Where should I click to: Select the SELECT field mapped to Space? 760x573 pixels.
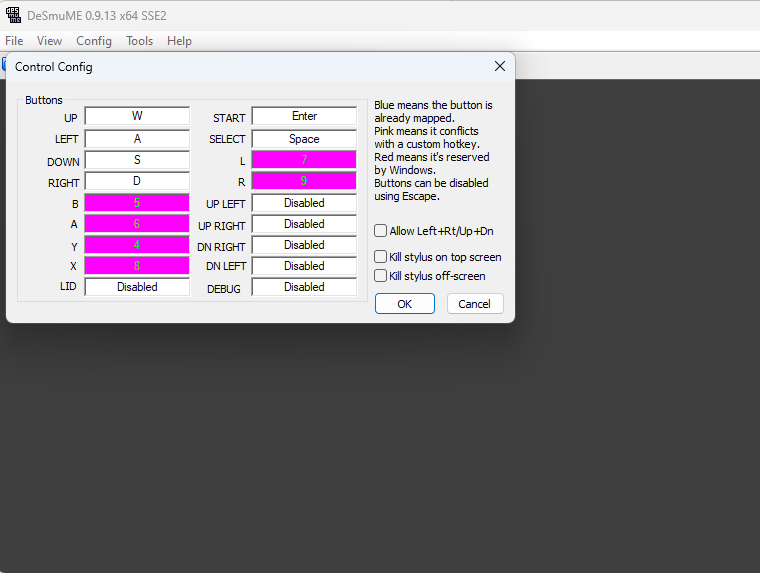pyautogui.click(x=304, y=139)
